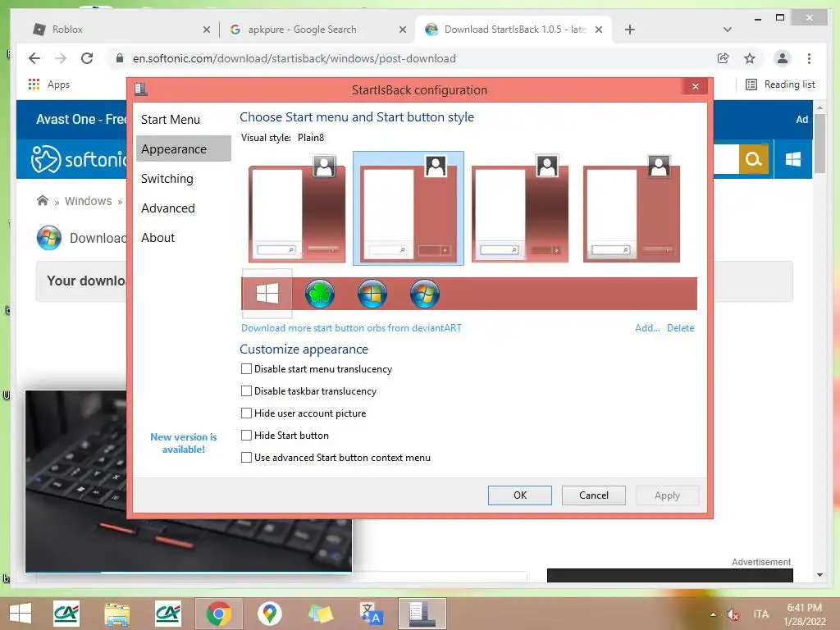Click OK in StartIsBack configuration
The image size is (840, 630).
(x=519, y=495)
